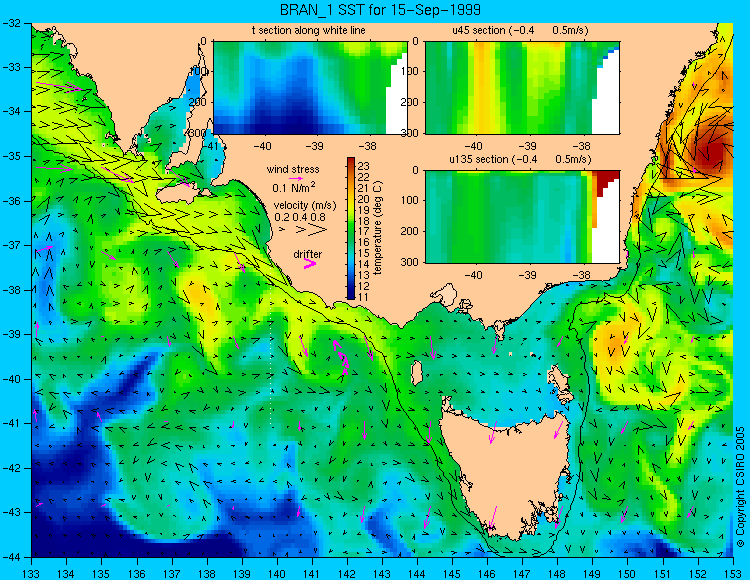Click the "-39" axis label under u135 inset

pos(528,275)
